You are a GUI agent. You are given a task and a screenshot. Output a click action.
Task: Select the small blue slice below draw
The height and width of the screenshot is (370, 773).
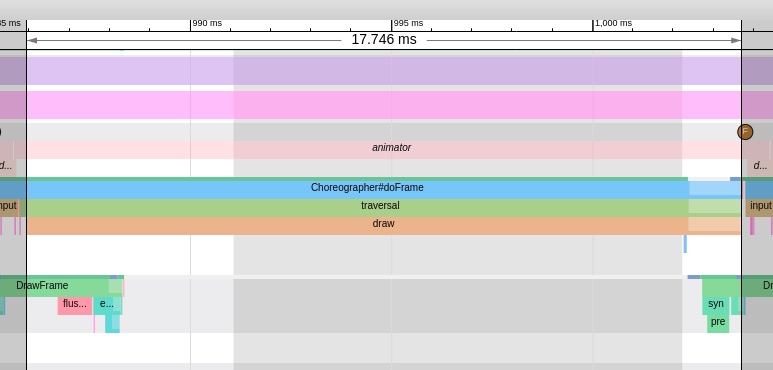(x=685, y=244)
